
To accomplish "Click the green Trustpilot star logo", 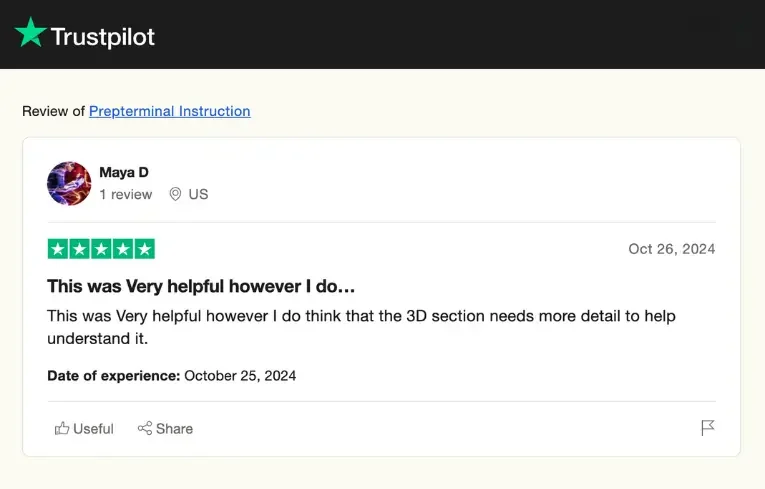I will [30, 34].
